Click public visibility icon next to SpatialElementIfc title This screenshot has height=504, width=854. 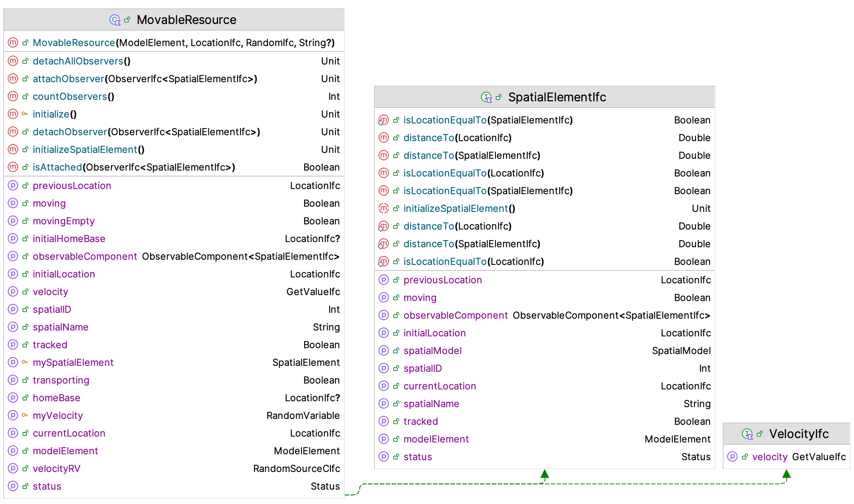coord(499,97)
